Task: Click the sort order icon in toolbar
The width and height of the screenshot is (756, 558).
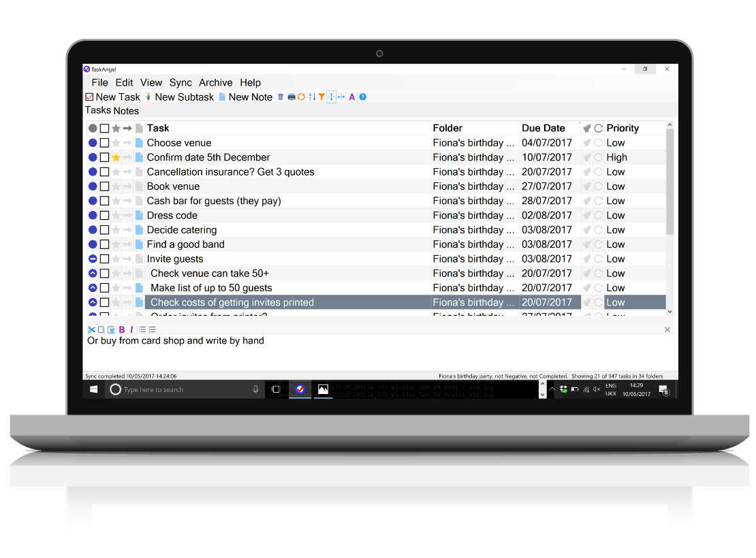Action: point(312,97)
